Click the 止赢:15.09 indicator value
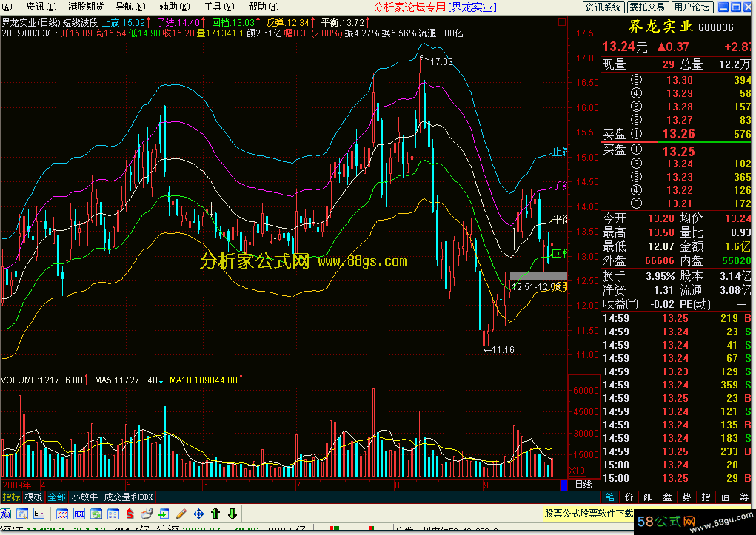 coord(124,23)
